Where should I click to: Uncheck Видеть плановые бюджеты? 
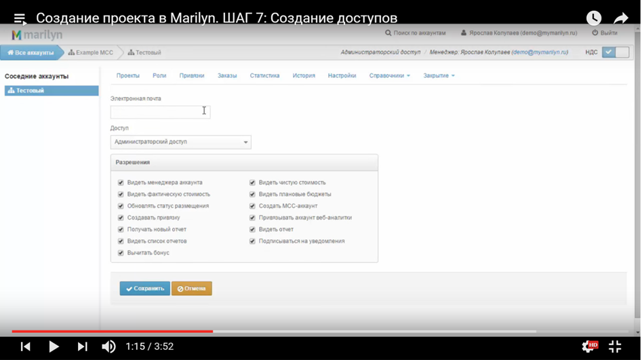252,194
